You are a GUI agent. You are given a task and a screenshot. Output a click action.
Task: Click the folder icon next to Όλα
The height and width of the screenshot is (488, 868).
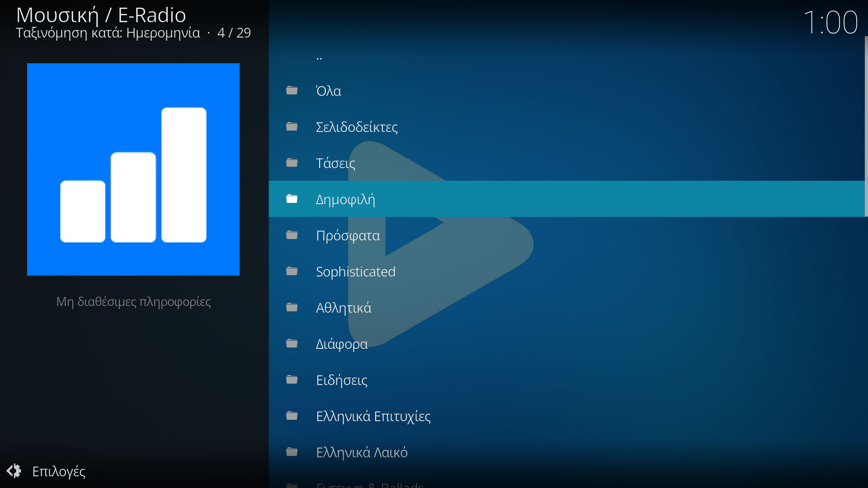click(x=292, y=90)
